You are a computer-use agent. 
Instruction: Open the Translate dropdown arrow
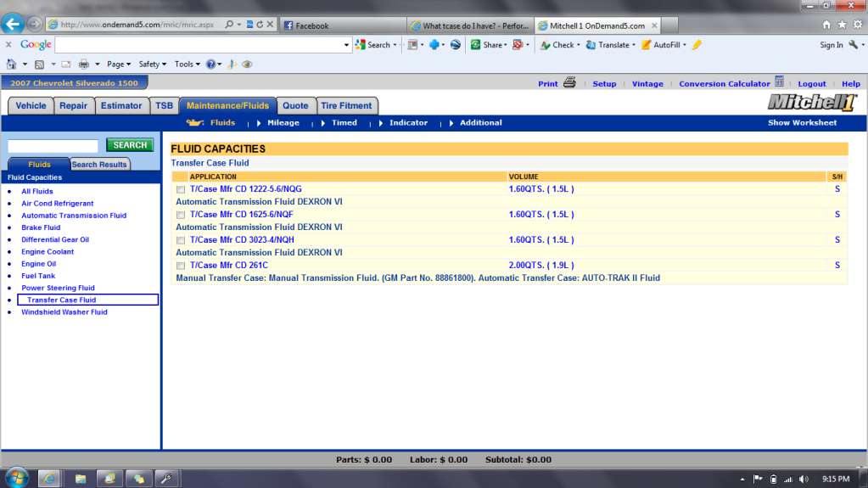pos(634,45)
